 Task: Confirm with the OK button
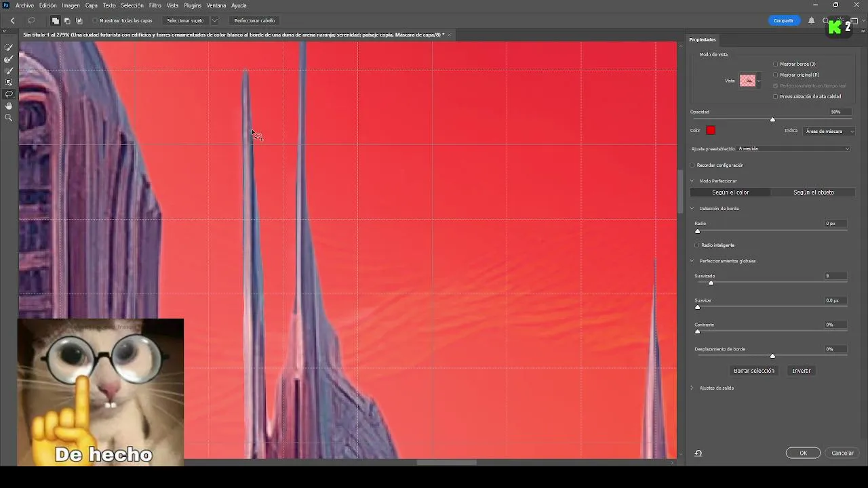(803, 453)
